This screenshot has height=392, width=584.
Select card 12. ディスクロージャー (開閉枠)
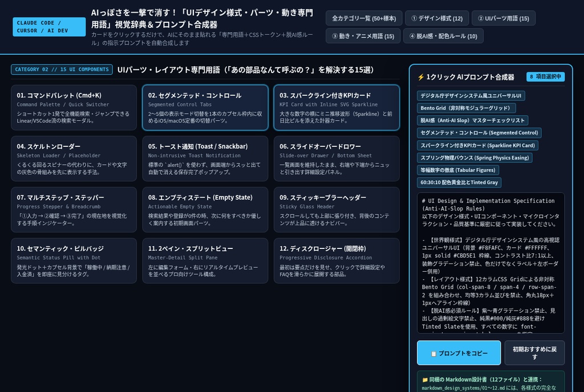(336, 261)
